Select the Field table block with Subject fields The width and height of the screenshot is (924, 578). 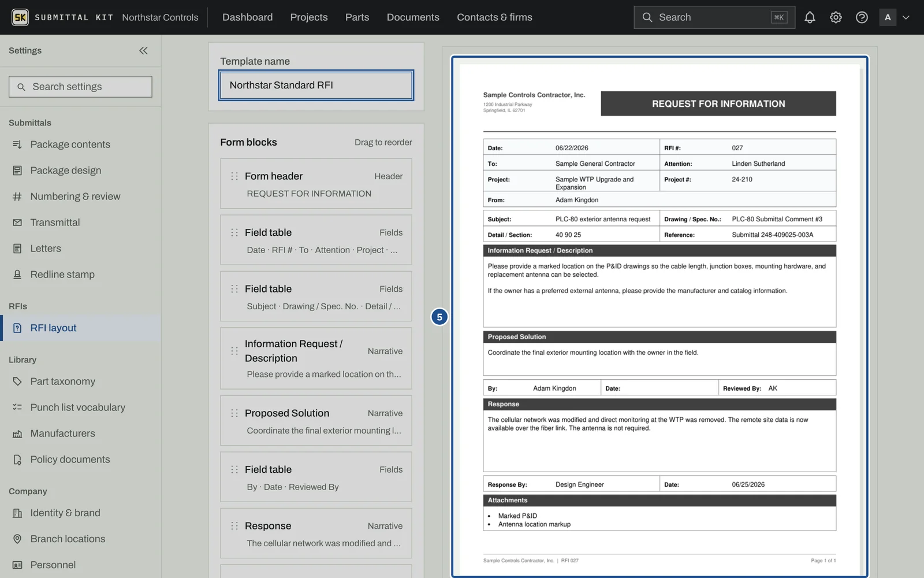pyautogui.click(x=316, y=297)
